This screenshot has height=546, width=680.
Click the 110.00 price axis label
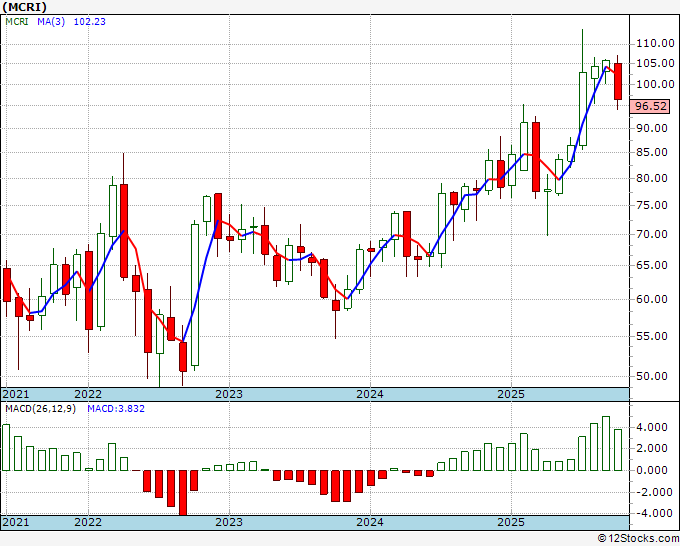click(655, 43)
